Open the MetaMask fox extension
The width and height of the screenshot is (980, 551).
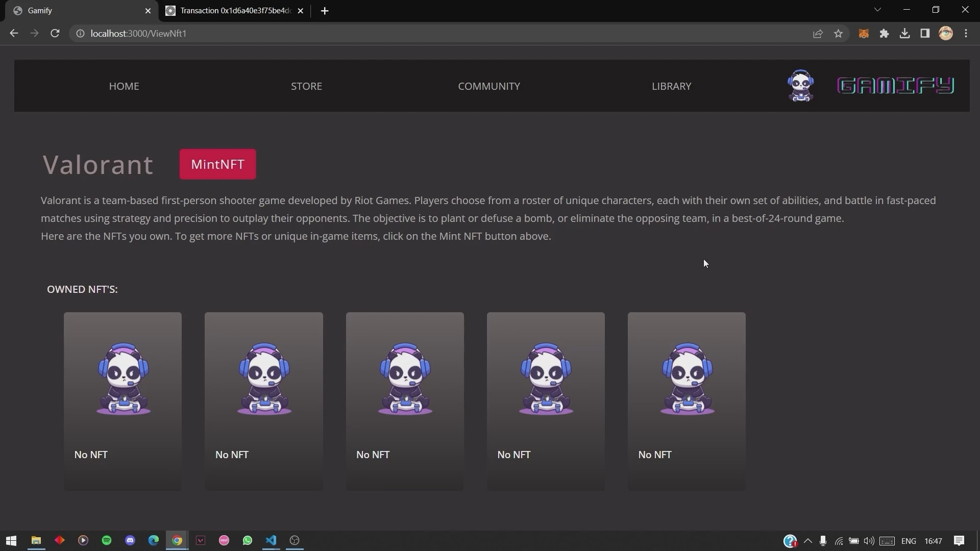point(864,34)
